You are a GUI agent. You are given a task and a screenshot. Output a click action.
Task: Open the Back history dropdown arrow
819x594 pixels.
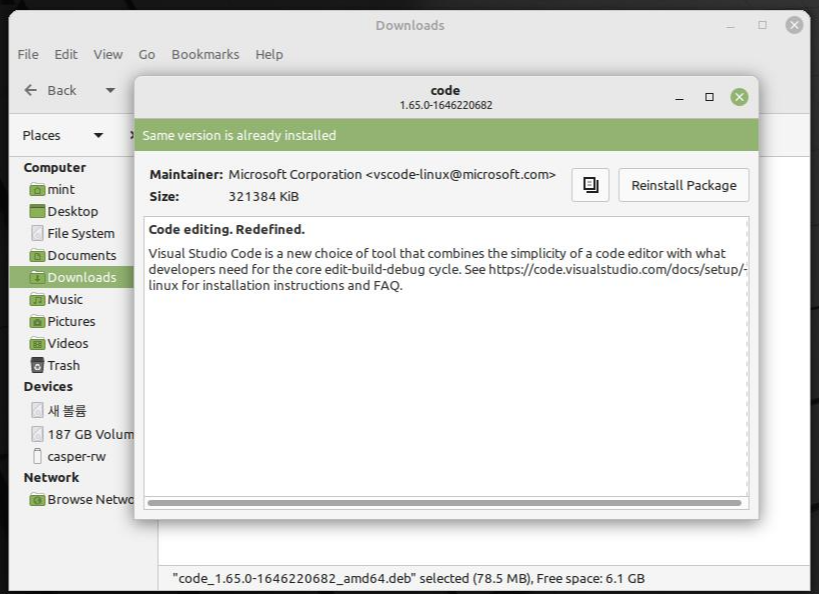tap(110, 90)
